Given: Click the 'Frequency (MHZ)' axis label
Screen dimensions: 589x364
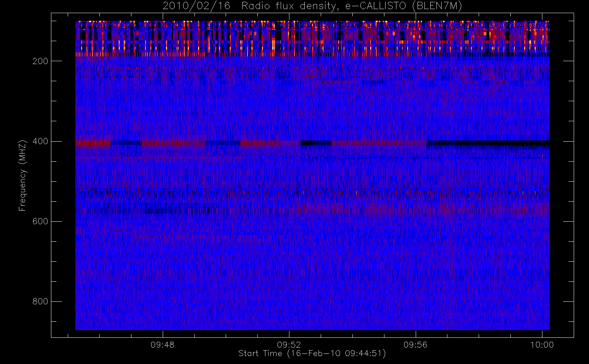Looking at the screenshot, I should coord(23,175).
